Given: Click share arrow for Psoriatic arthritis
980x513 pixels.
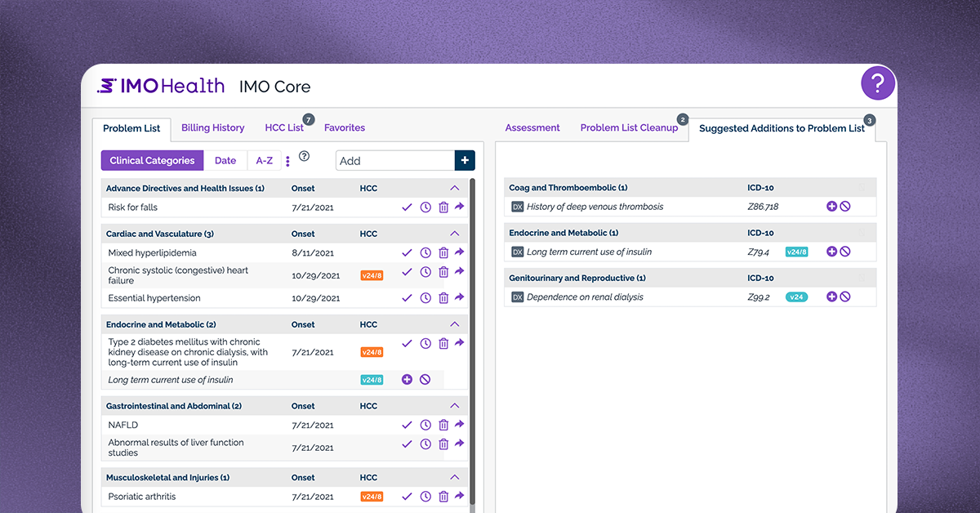Looking at the screenshot, I should tap(459, 496).
